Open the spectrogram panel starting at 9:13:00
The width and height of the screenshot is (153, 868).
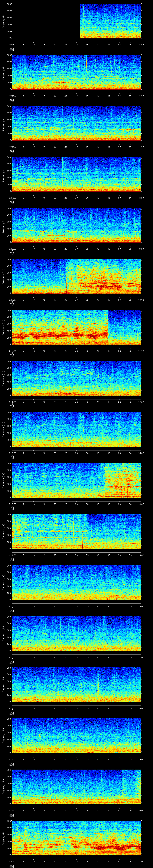click(77, 480)
